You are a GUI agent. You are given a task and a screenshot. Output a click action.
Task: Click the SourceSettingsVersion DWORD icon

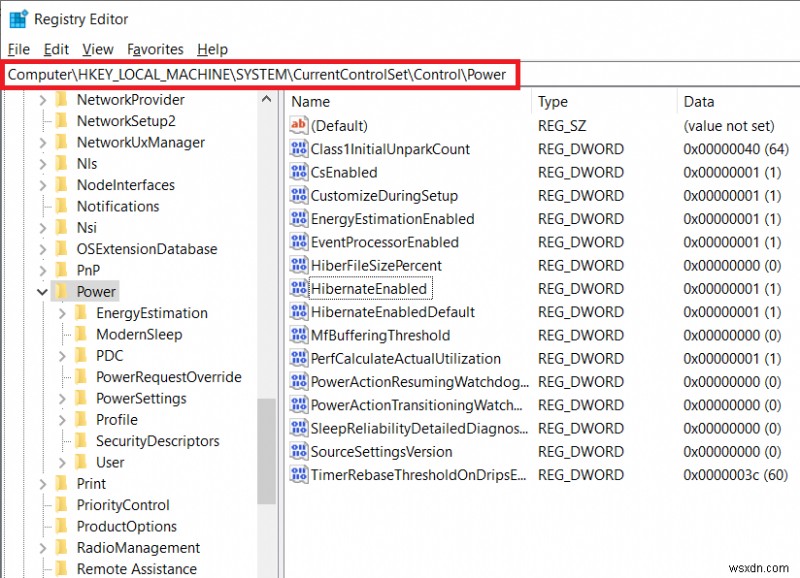(x=298, y=451)
